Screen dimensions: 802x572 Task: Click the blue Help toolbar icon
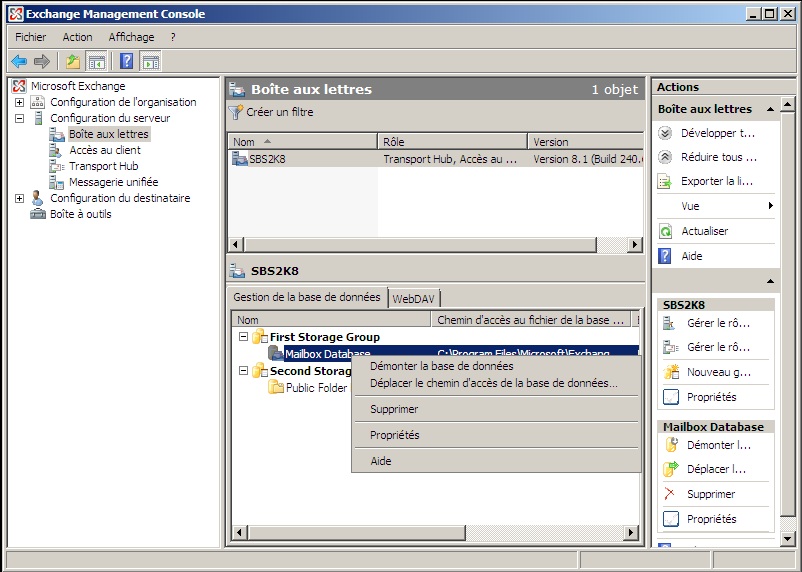(x=126, y=61)
